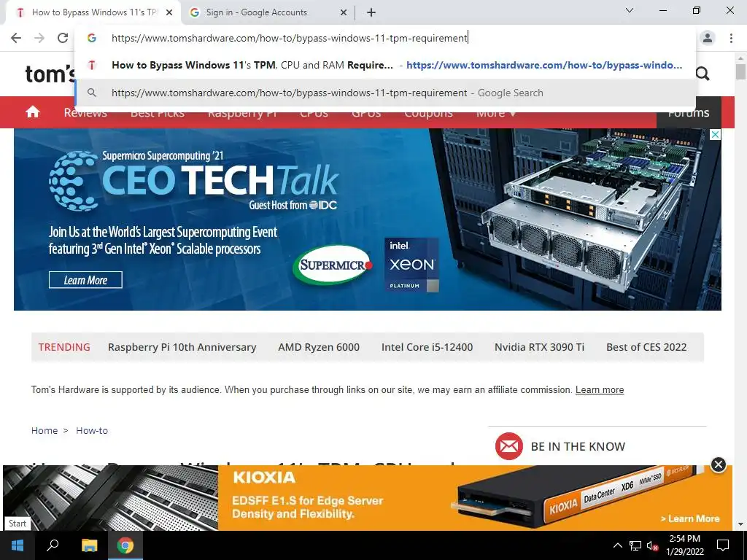
Task: Click the Intel Xeon Platinum badge
Action: coord(411,265)
